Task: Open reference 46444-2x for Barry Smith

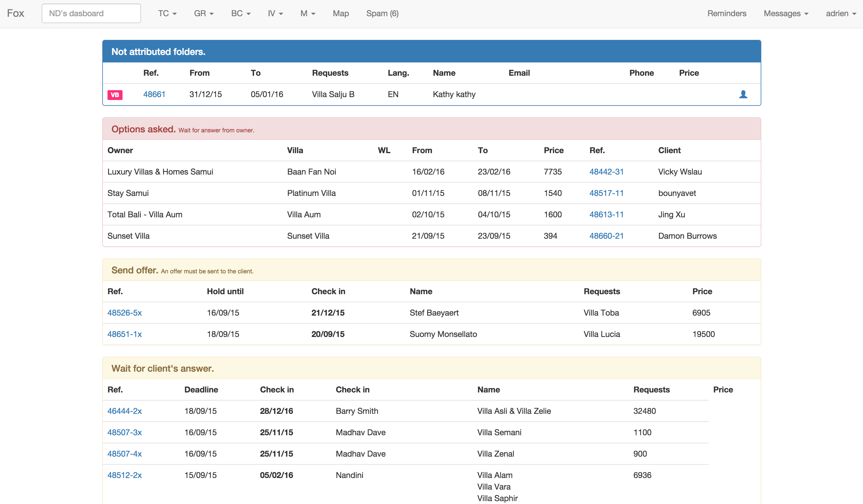Action: [124, 411]
